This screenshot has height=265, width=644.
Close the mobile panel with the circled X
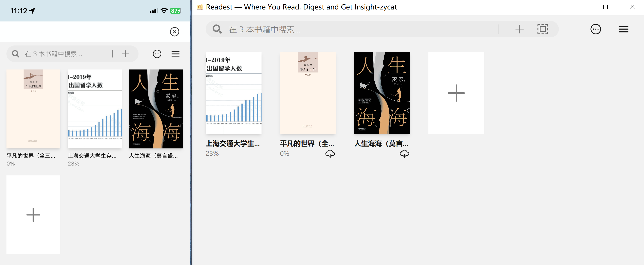pos(175,32)
